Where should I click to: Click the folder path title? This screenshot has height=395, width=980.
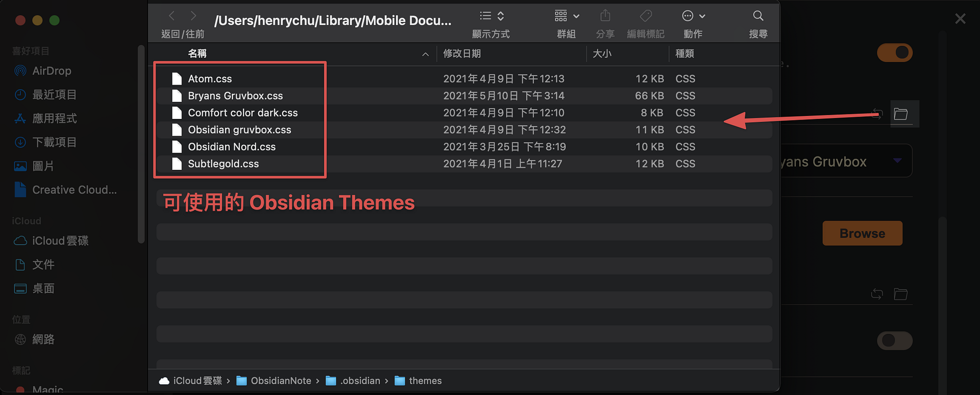[x=333, y=21]
